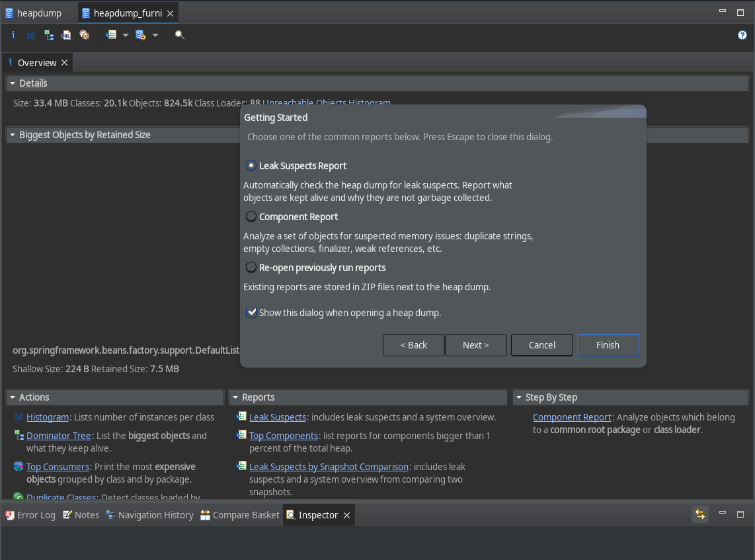Open the Histogram link under Actions

pyautogui.click(x=48, y=417)
